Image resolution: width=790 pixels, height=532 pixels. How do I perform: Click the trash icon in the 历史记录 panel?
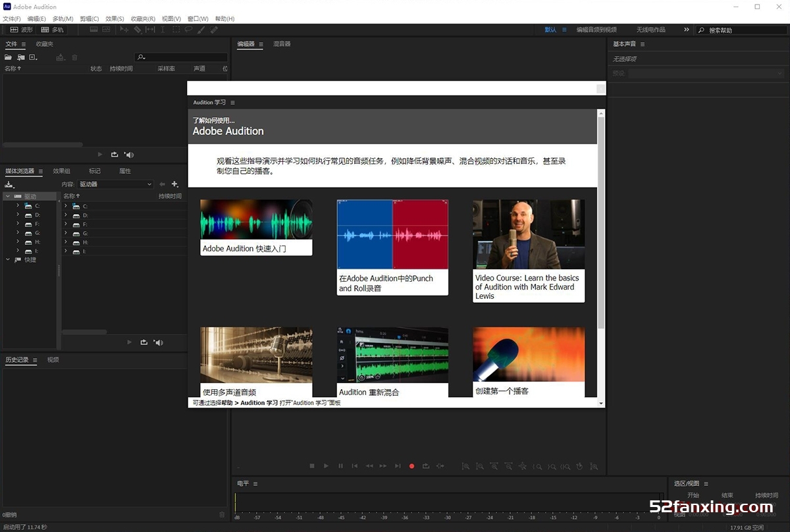tap(222, 514)
